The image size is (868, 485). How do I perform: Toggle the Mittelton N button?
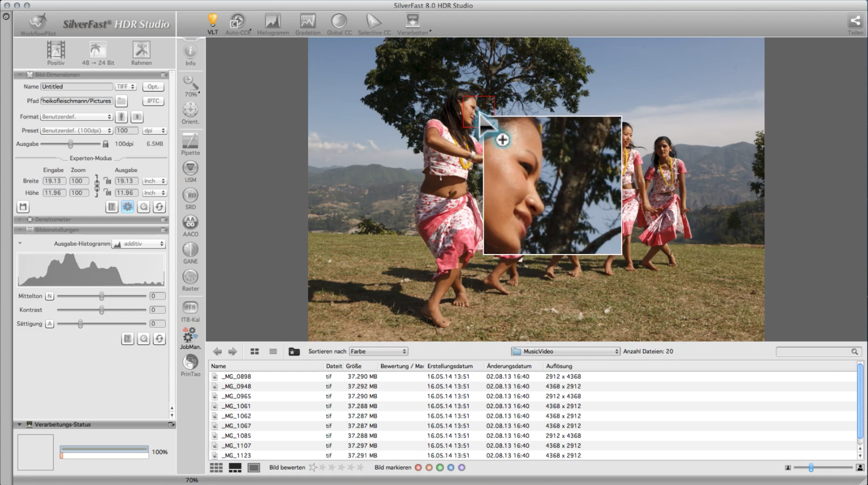(49, 296)
